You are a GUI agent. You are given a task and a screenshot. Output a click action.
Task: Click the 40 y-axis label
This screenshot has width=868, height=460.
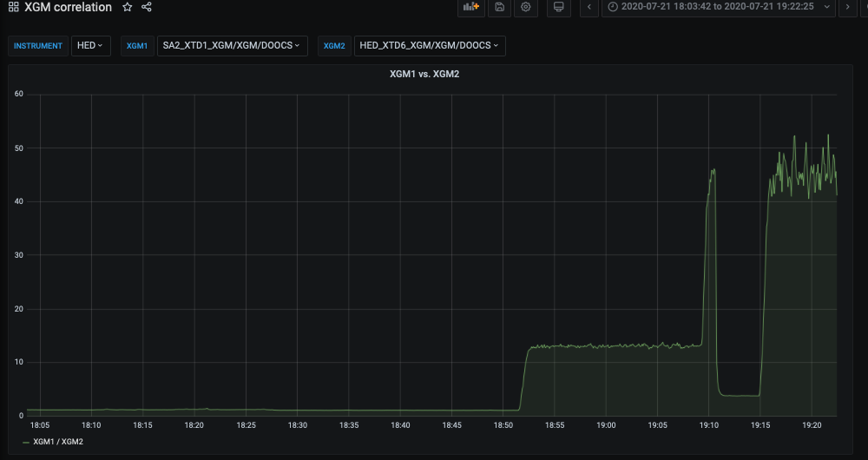click(19, 201)
